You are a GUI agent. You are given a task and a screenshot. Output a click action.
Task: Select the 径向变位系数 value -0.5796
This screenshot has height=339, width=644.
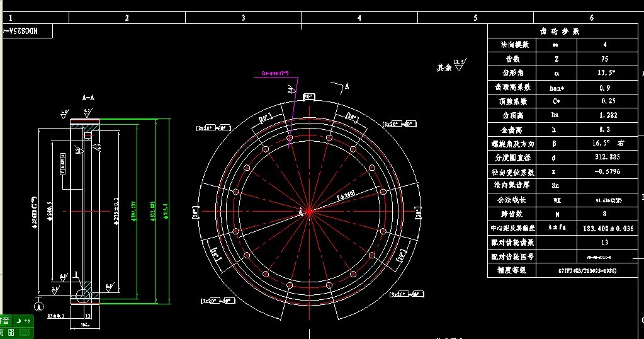[607, 171]
